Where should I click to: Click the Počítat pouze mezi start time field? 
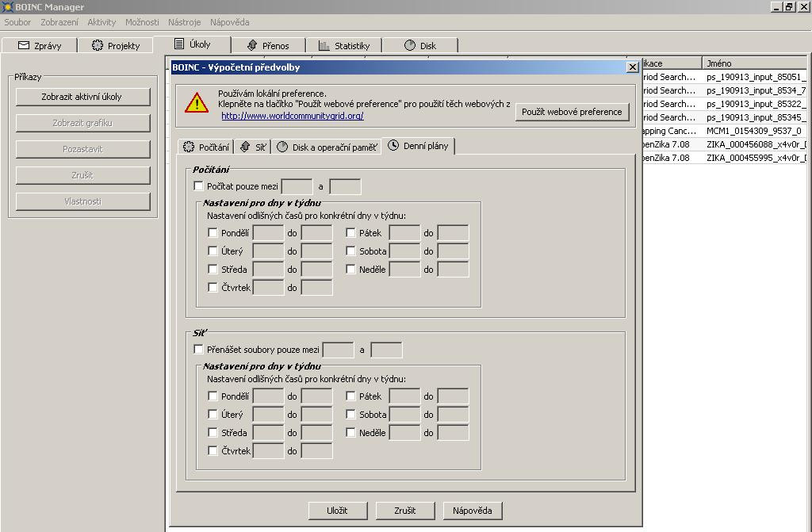click(x=297, y=186)
